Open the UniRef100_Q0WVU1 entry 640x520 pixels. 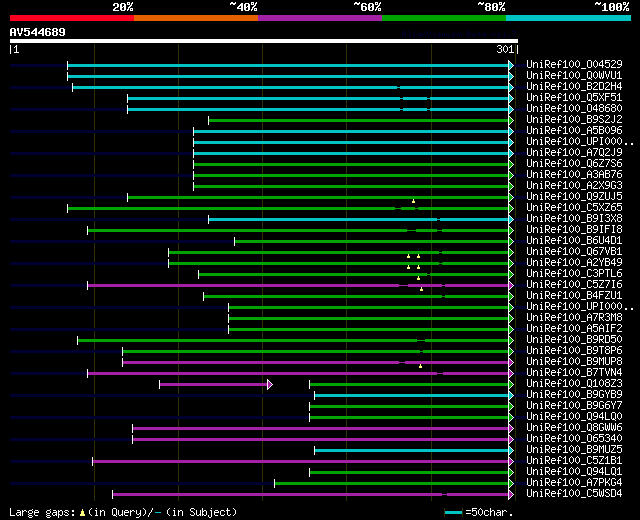click(574, 75)
